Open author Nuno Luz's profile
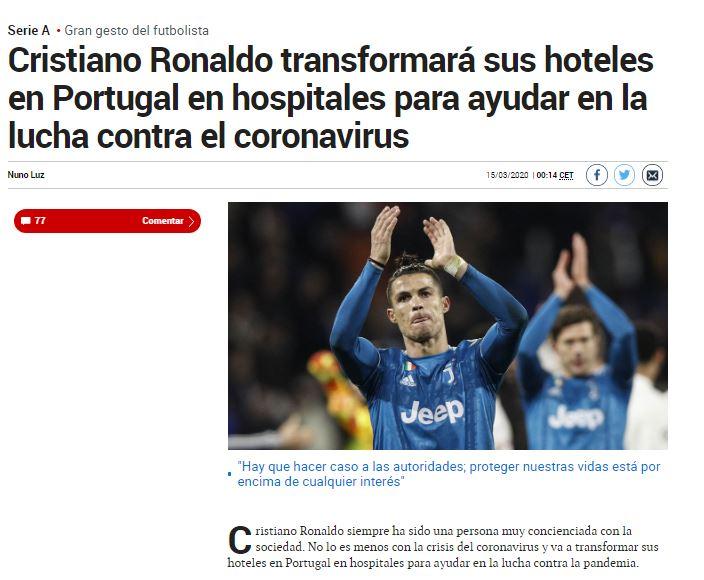 click(26, 175)
